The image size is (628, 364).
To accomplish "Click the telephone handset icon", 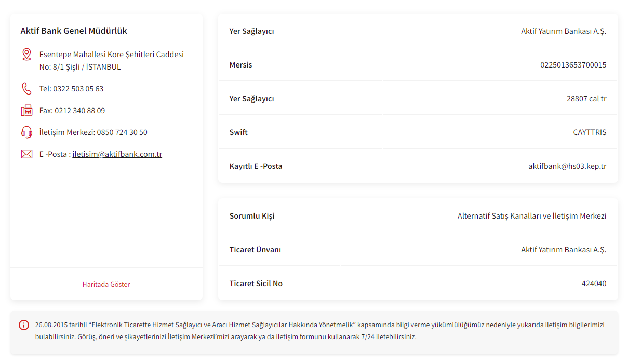I will (x=26, y=89).
